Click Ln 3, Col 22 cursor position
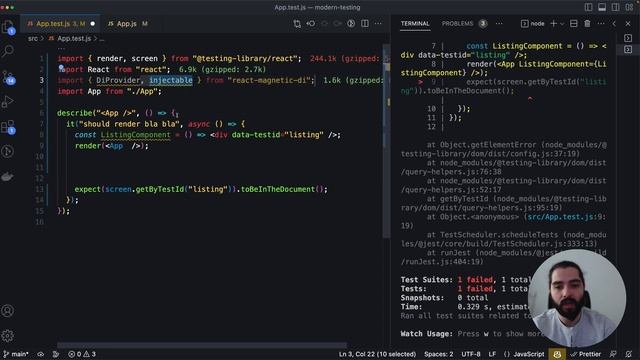 [377, 354]
